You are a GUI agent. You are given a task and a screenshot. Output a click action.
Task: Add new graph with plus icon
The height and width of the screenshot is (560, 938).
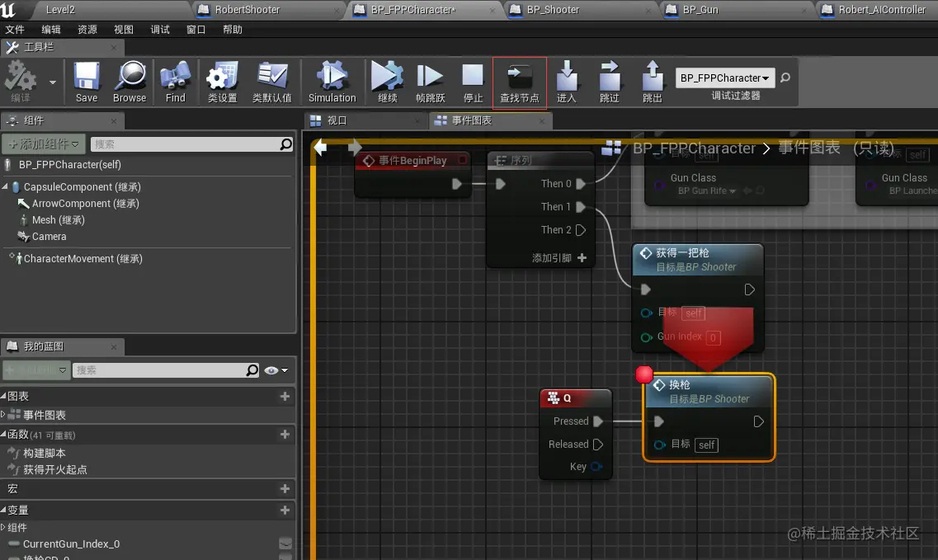[285, 396]
